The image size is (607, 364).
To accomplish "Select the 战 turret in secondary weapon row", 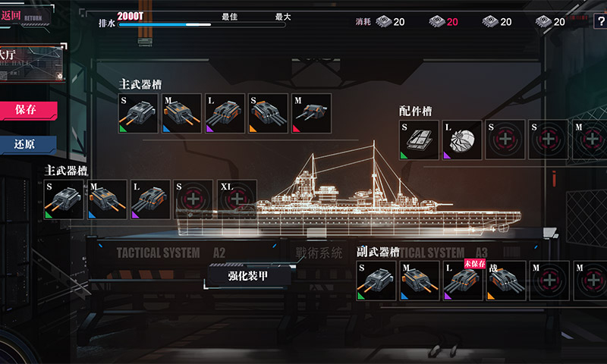I will click(x=506, y=281).
